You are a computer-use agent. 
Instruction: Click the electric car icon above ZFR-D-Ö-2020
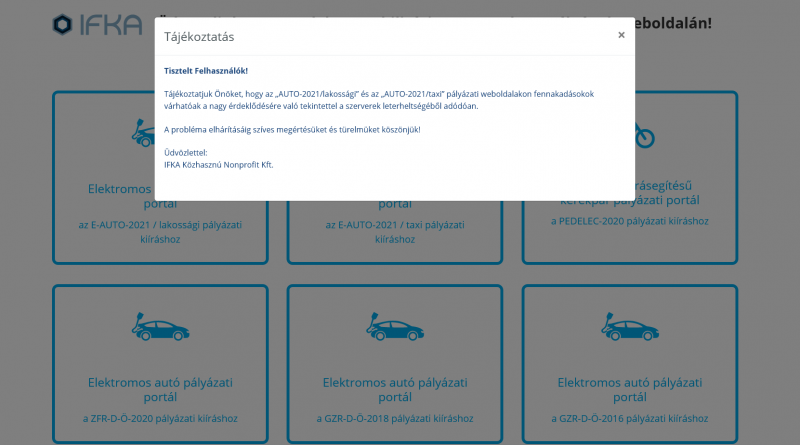point(161,327)
